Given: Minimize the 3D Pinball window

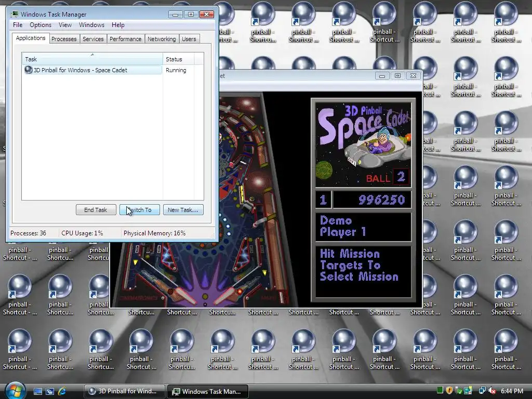Looking at the screenshot, I should click(x=382, y=76).
